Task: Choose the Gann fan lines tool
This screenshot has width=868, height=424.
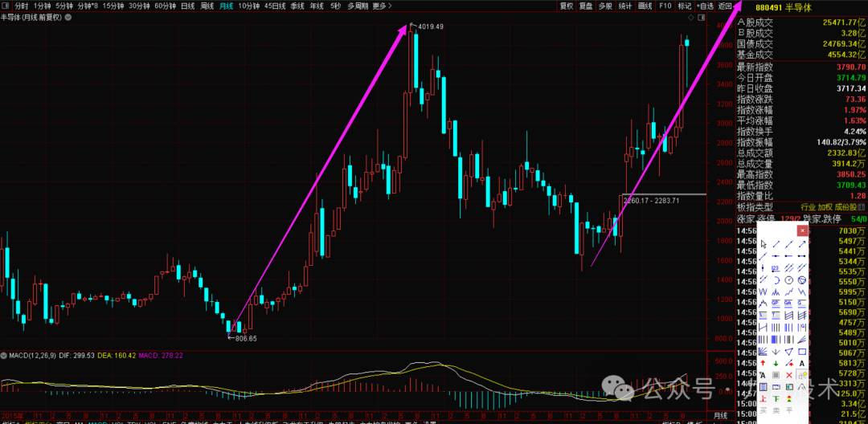Action: (x=763, y=351)
